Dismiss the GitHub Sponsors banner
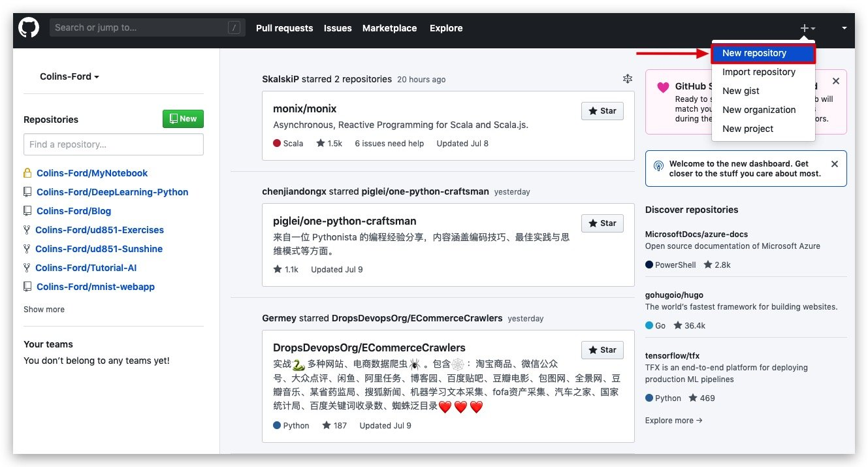Image resolution: width=868 pixels, height=467 pixels. pyautogui.click(x=835, y=82)
